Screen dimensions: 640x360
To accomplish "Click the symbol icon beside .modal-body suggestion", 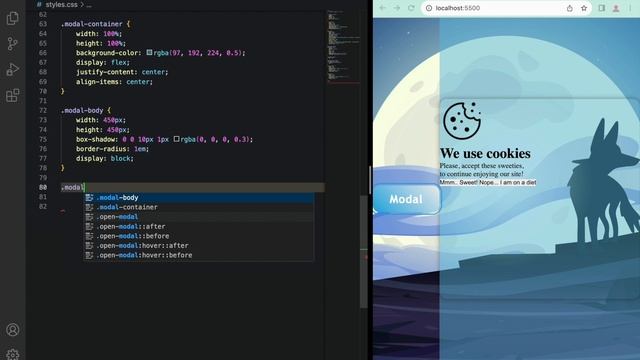I will 89,198.
